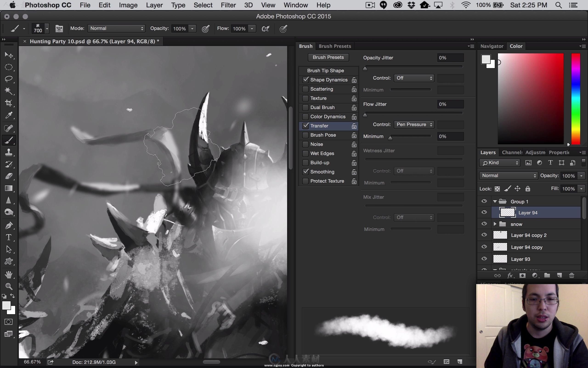Select the Healing Brush tool
This screenshot has width=588, height=368.
pos(9,128)
